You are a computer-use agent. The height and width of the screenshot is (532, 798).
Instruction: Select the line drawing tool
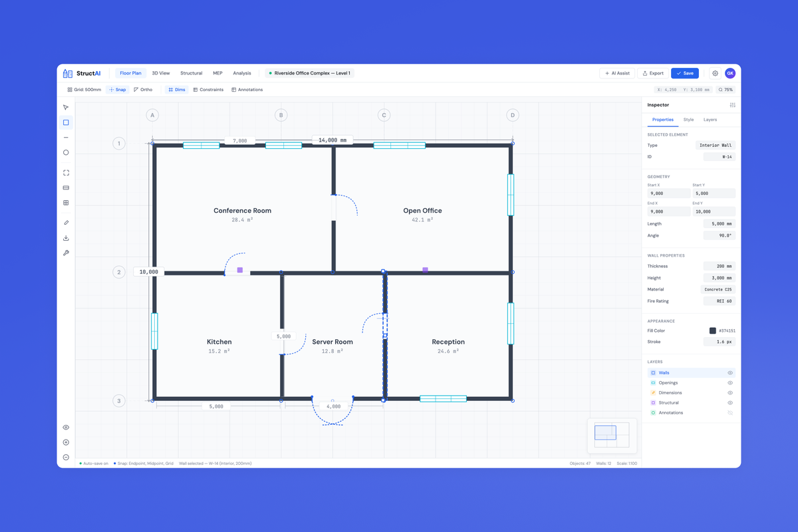point(66,138)
